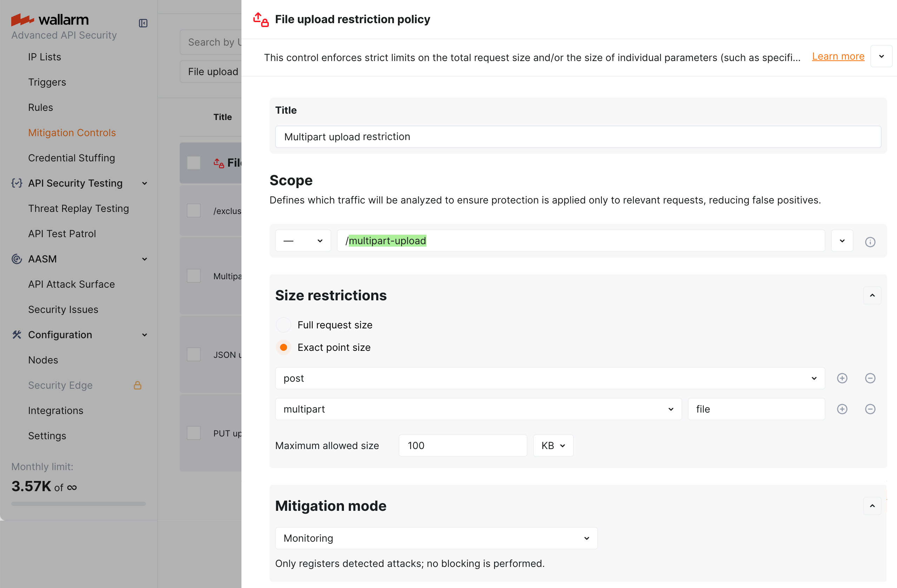Open the Learn more link
This screenshot has height=588, width=897.
click(x=838, y=56)
